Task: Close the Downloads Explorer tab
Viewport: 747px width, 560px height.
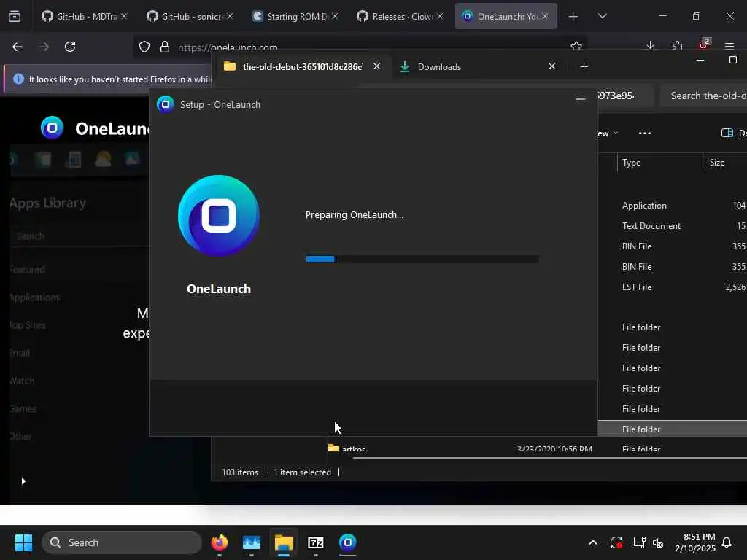Action: coord(551,66)
